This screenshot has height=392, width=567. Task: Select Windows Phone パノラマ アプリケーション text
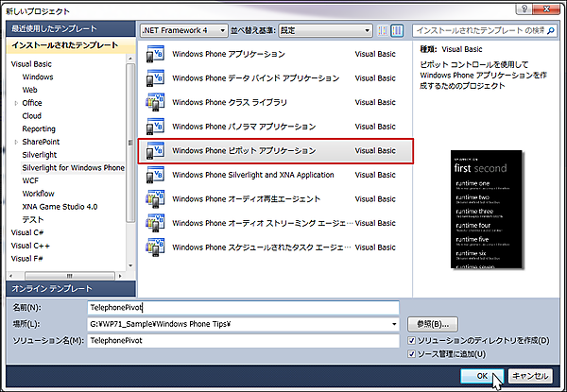point(244,127)
